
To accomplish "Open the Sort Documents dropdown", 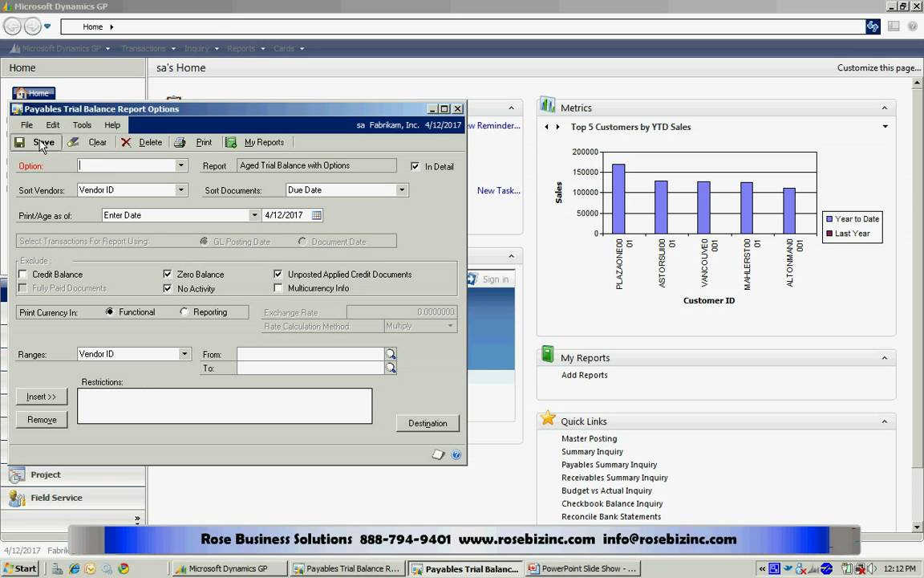I will (402, 190).
